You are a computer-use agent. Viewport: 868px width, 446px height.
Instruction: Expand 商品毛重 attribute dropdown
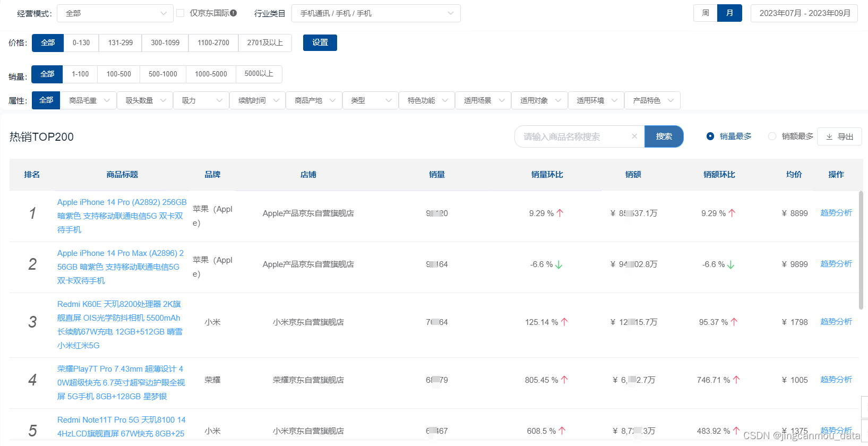[89, 100]
